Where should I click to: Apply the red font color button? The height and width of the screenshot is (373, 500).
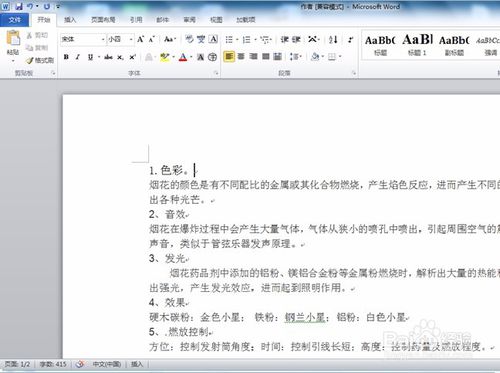(183, 57)
